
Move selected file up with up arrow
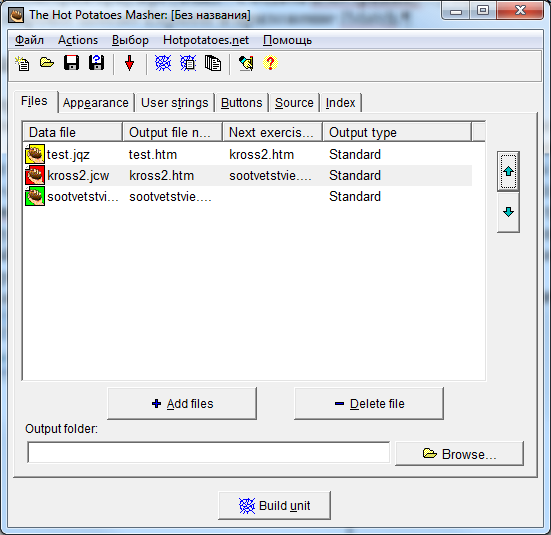pyautogui.click(x=508, y=172)
